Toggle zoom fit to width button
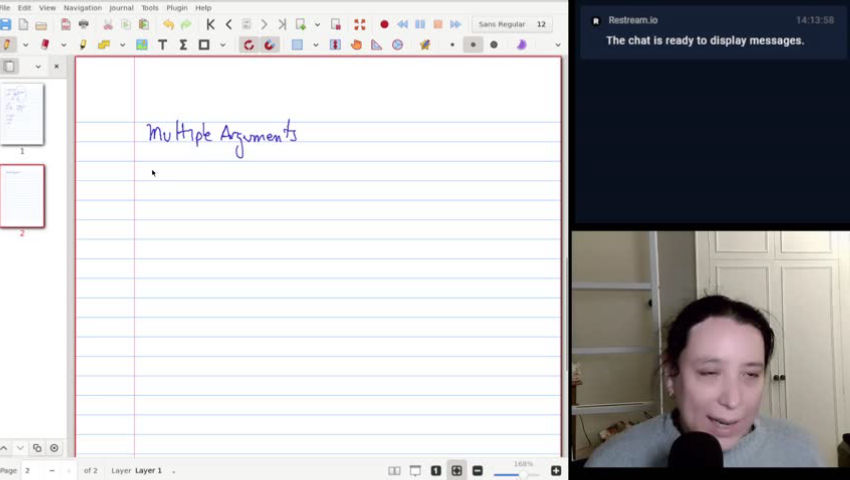Viewport: 850px width, 480px height. [x=456, y=471]
